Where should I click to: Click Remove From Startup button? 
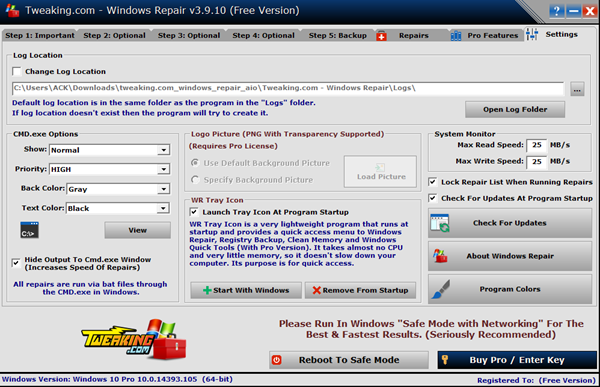pos(360,290)
